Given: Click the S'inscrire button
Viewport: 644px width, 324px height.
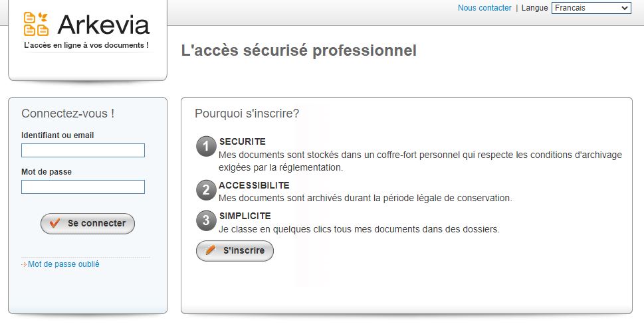Looking at the screenshot, I should (x=235, y=250).
